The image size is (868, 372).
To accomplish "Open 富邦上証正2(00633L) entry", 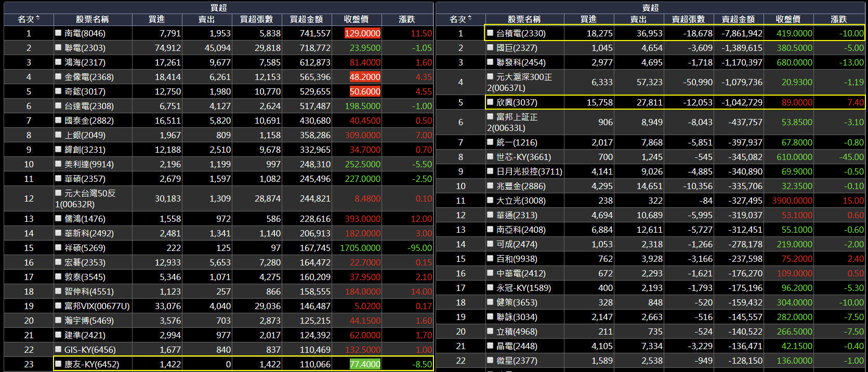I will 512,122.
